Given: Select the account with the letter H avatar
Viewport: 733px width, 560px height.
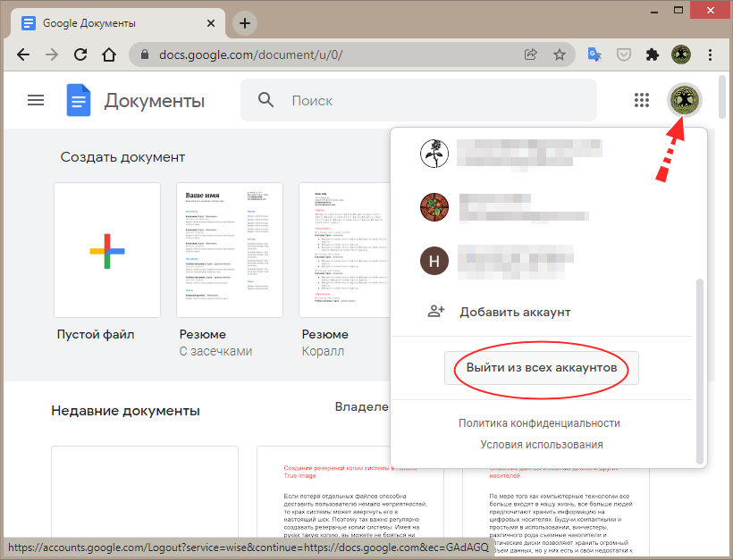Looking at the screenshot, I should pyautogui.click(x=434, y=260).
